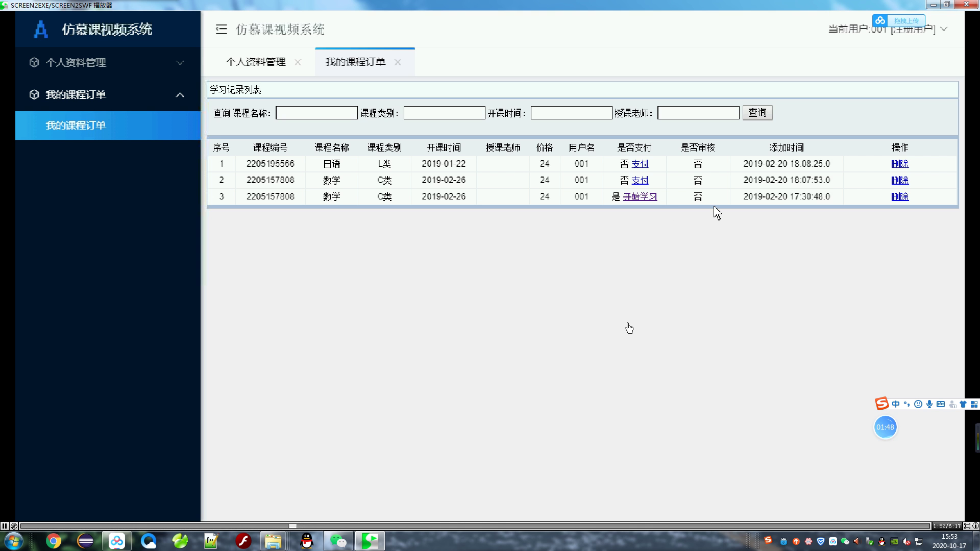Click the 查询 search button
Image resolution: width=980 pixels, height=551 pixels.
click(x=757, y=113)
